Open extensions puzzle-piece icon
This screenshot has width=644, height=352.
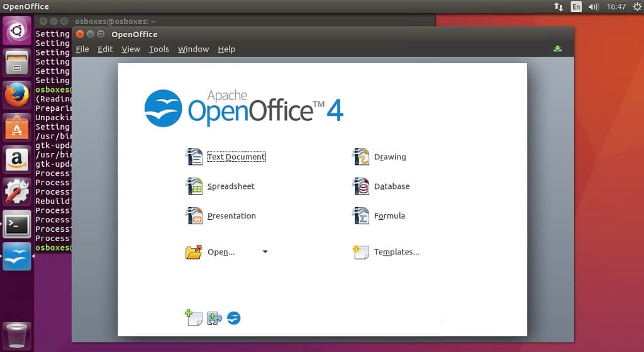point(214,318)
